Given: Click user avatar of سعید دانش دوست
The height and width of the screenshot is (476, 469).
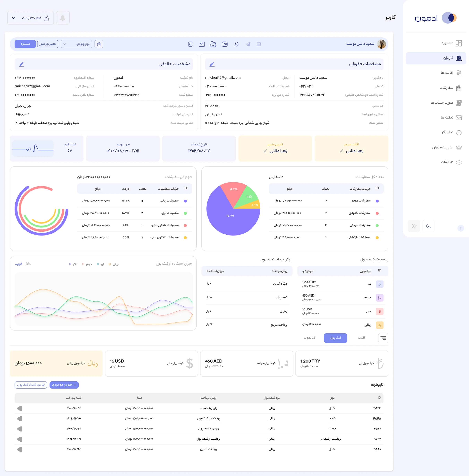Looking at the screenshot, I should click(382, 44).
